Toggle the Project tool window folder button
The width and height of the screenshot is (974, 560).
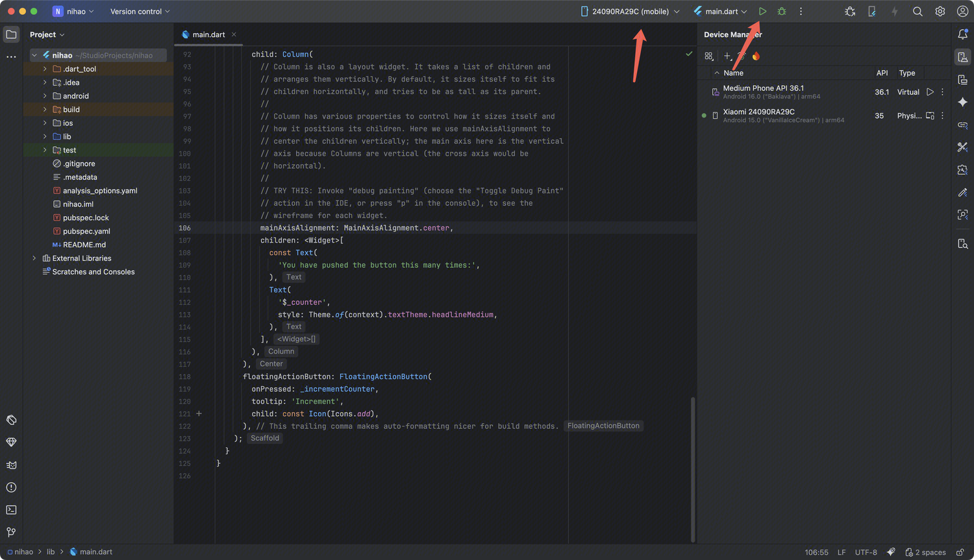(11, 34)
